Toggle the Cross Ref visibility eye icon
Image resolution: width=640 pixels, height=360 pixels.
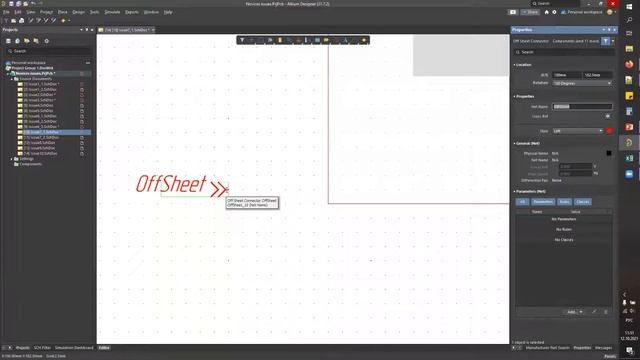click(608, 116)
